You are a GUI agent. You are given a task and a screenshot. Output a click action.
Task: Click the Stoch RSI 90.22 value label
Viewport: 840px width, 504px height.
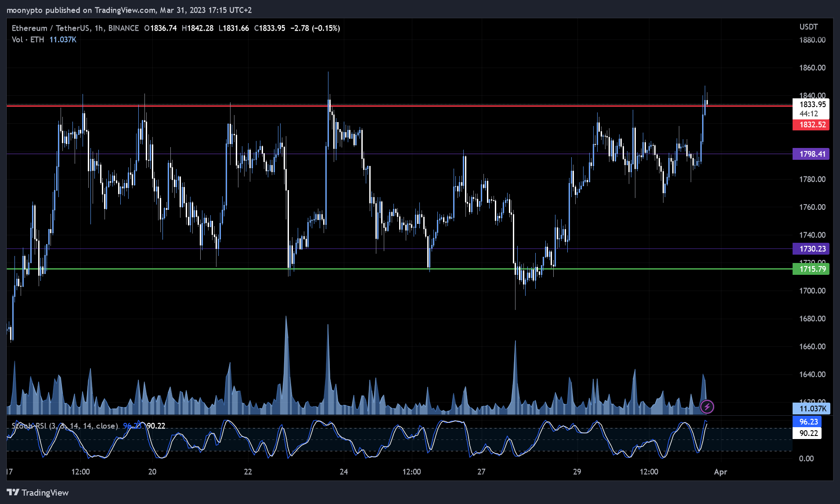pyautogui.click(x=807, y=433)
